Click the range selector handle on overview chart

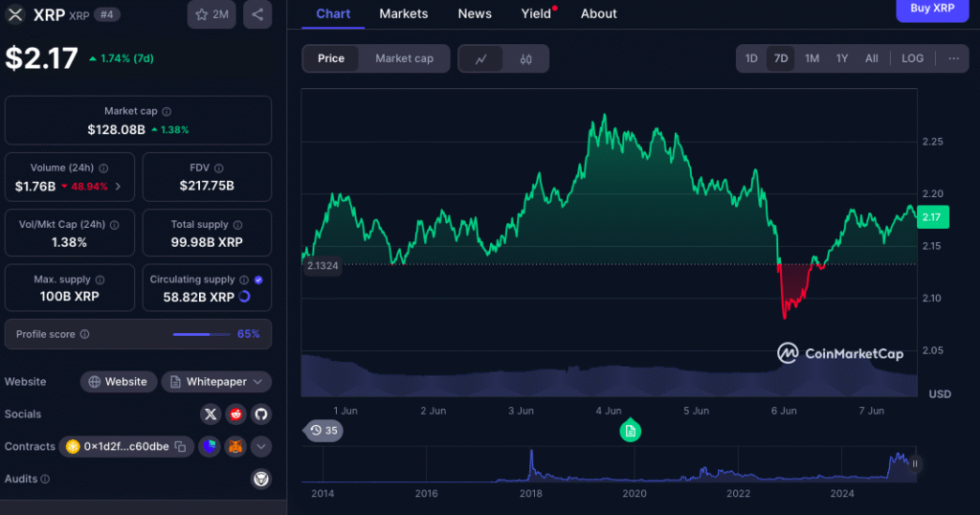tap(914, 463)
